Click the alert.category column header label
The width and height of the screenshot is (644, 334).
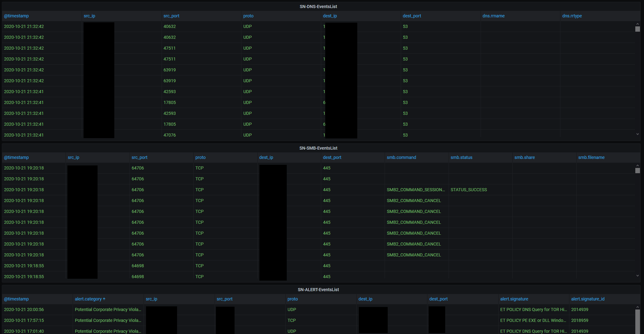pos(88,299)
